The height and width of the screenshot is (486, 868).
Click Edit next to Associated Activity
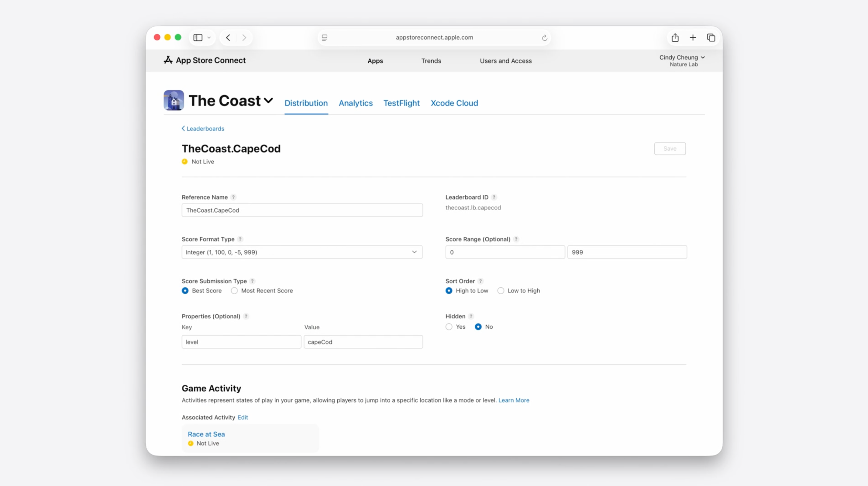[x=243, y=417]
